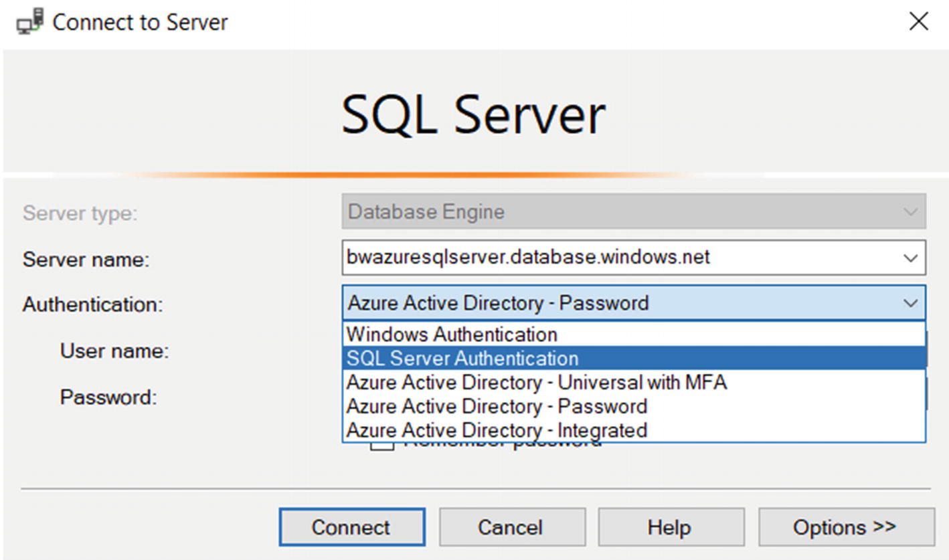949x560 pixels.
Task: Click the Authentication label text
Action: (93, 305)
